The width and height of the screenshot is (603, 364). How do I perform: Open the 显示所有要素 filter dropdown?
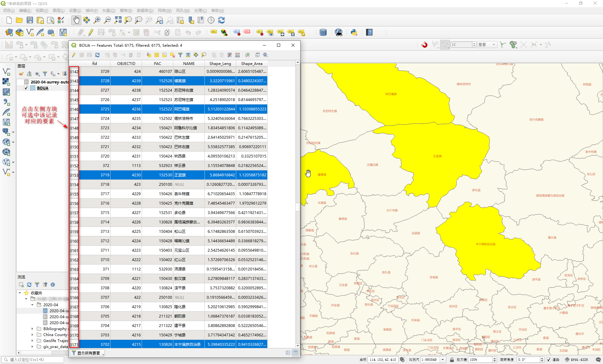pos(88,353)
